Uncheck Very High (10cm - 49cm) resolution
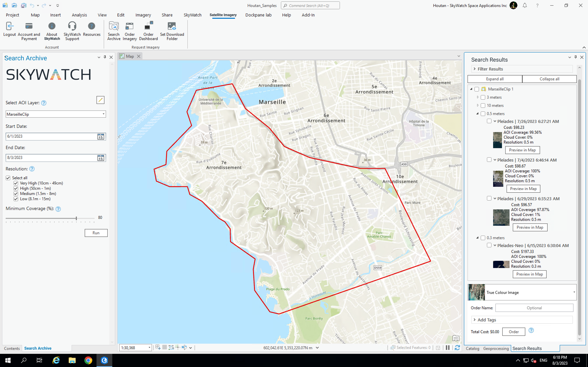Image resolution: width=588 pixels, height=367 pixels. pyautogui.click(x=16, y=183)
